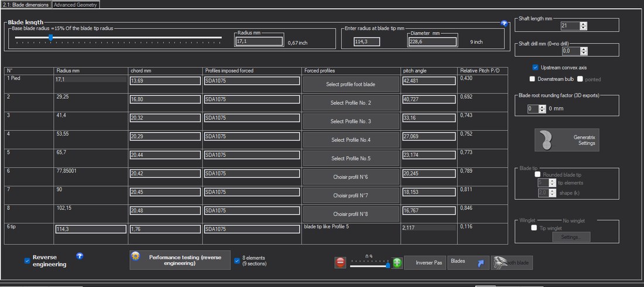
Task: Click the red minus remove-element icon
Action: (341, 263)
